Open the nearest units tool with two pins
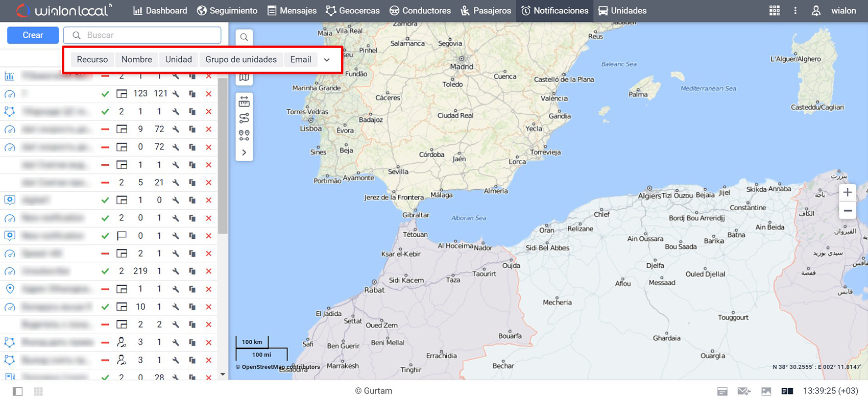 244,135
